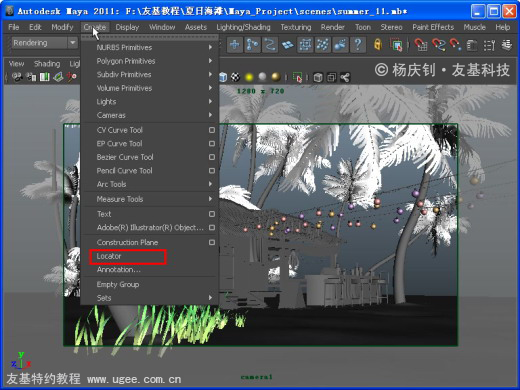
Task: Open CV Curve Tool option box
Action: (x=212, y=130)
